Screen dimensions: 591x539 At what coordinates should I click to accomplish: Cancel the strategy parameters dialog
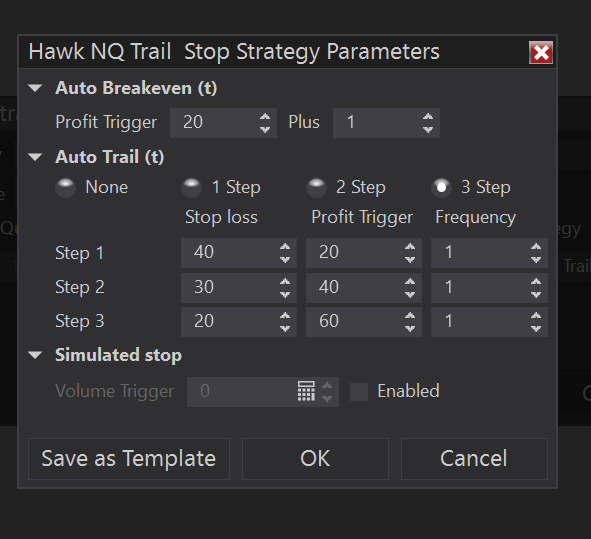pos(474,459)
